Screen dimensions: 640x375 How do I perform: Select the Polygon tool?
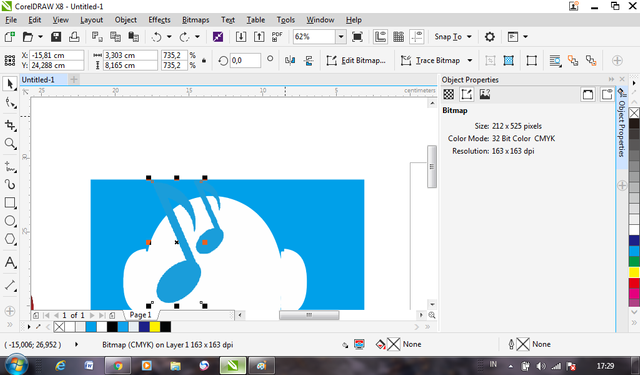(x=10, y=239)
